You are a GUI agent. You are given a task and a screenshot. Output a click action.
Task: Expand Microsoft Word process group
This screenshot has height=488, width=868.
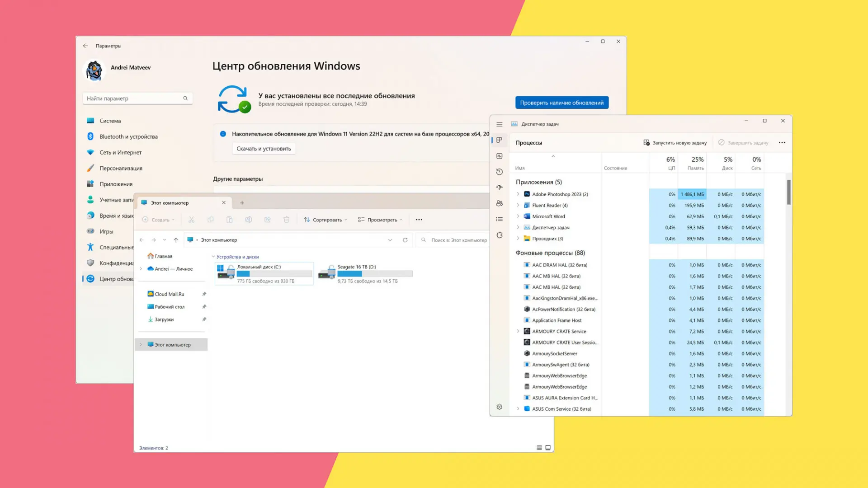point(518,216)
